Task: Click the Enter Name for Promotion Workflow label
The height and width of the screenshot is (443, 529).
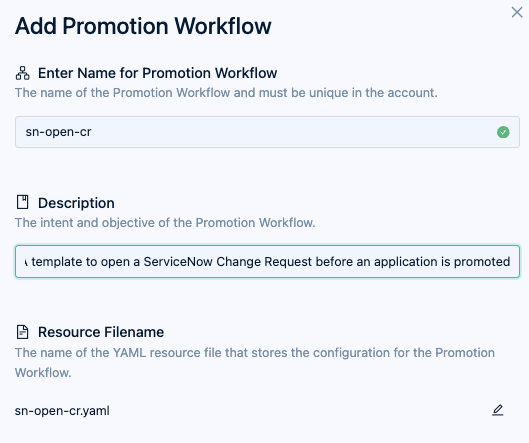Action: [157, 73]
